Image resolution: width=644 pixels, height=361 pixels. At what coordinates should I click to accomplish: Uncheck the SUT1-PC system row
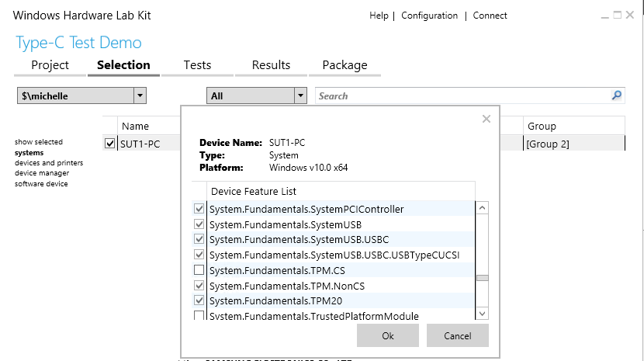coord(109,144)
